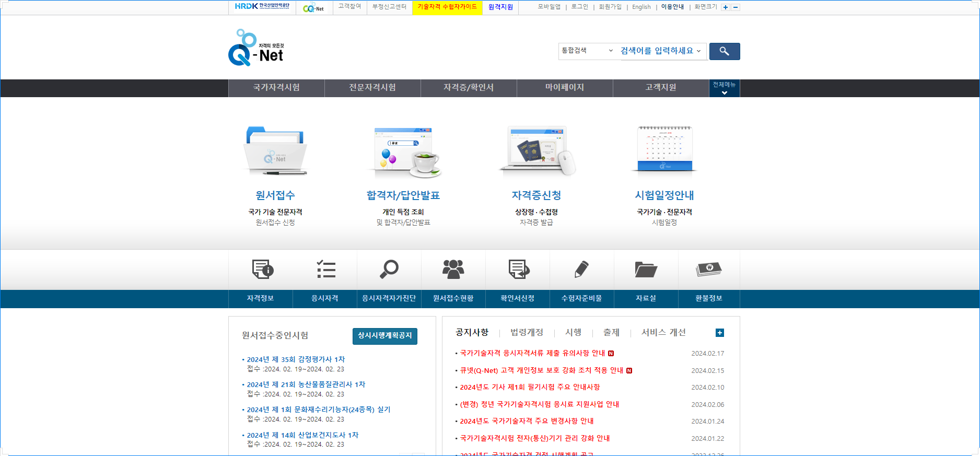Click the 상시시행계획공지 button

(x=385, y=336)
